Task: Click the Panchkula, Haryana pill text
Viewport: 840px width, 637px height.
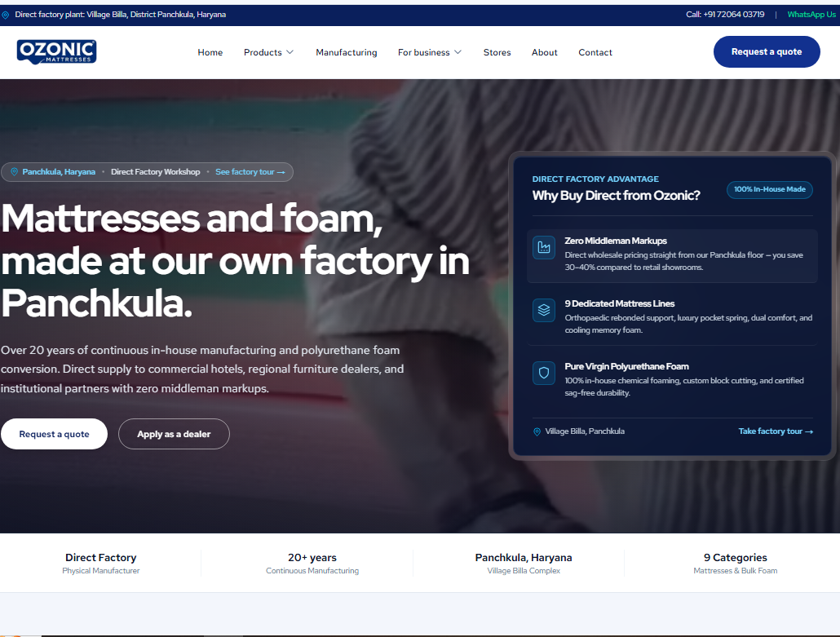Action: (x=59, y=172)
